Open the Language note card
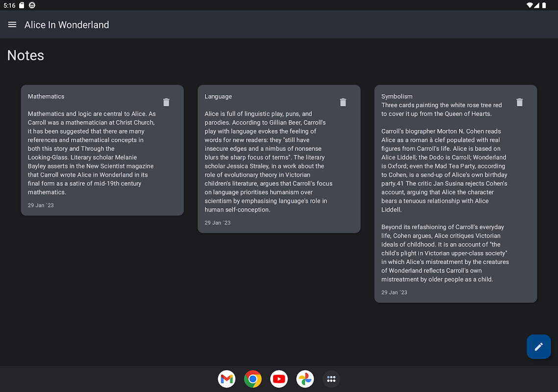 point(268,162)
